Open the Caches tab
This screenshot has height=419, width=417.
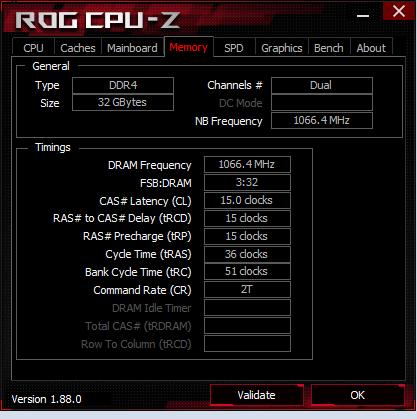78,48
